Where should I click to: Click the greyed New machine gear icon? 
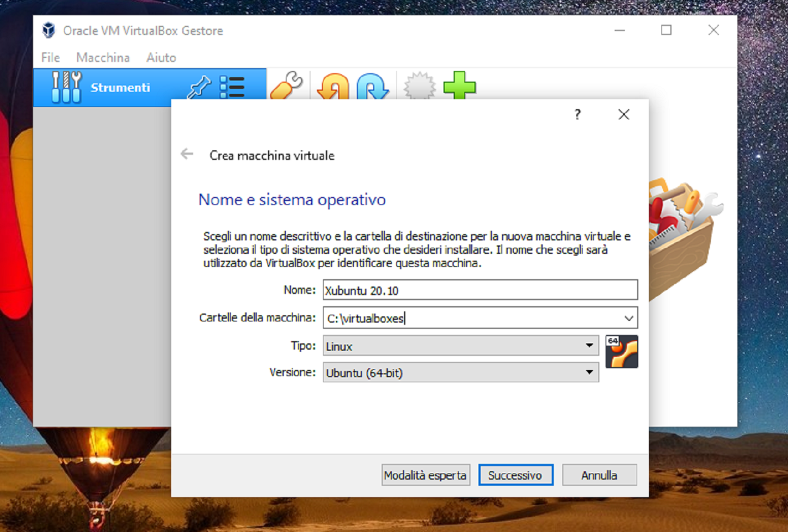click(419, 87)
